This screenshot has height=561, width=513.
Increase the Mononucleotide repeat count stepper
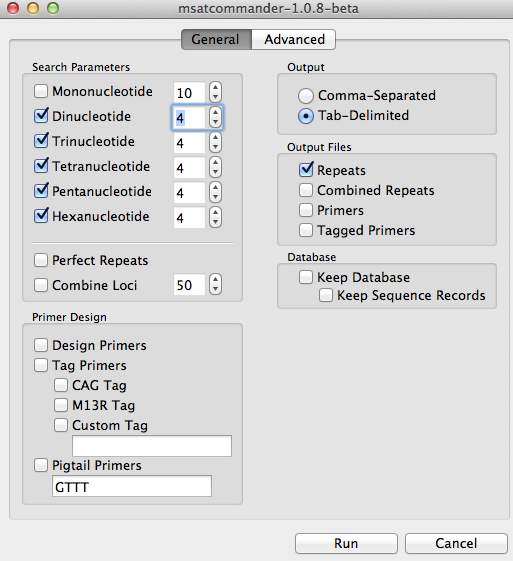215,87
